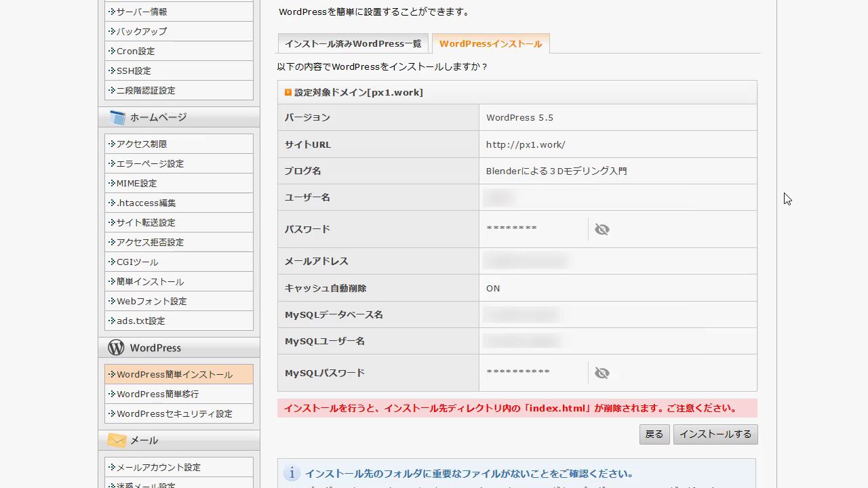
Task: Select the WordPressインストール tab
Action: tap(490, 44)
